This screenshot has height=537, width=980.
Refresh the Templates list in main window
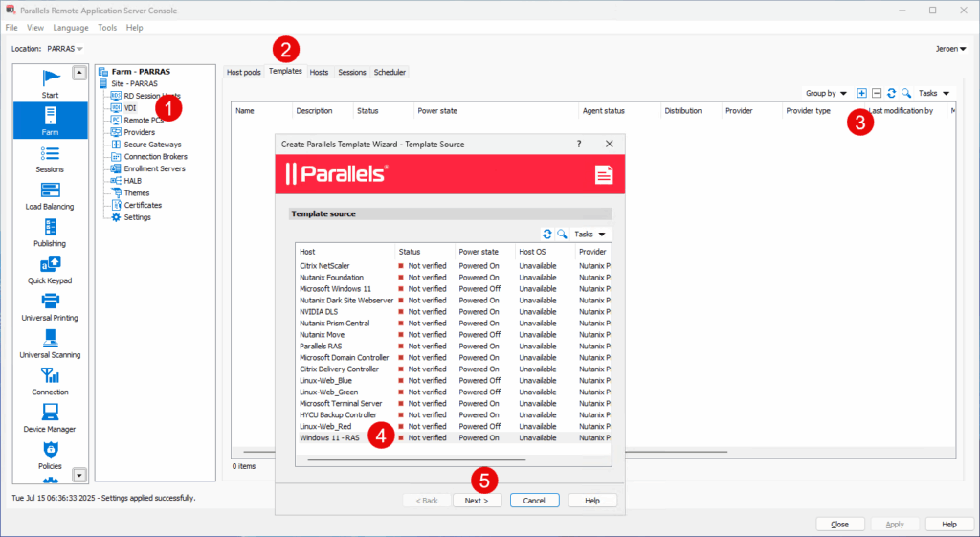(x=891, y=93)
